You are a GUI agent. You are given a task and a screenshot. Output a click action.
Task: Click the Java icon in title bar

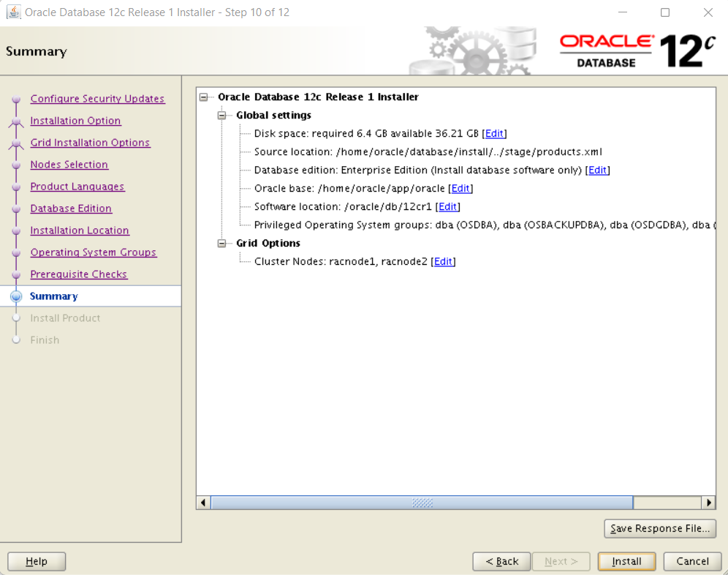[x=13, y=12]
